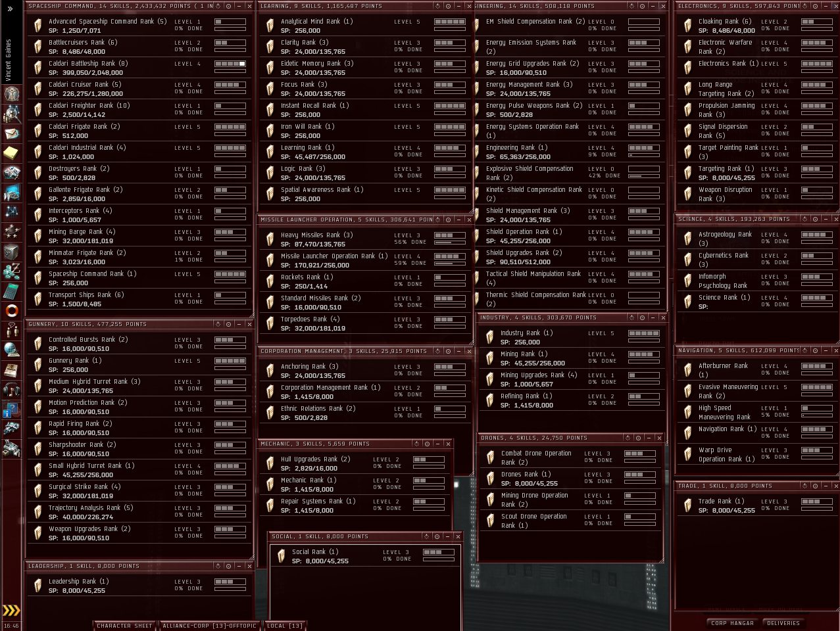This screenshot has height=631, width=840.
Task: Open window options menu on Gunnery header
Action: point(218,324)
